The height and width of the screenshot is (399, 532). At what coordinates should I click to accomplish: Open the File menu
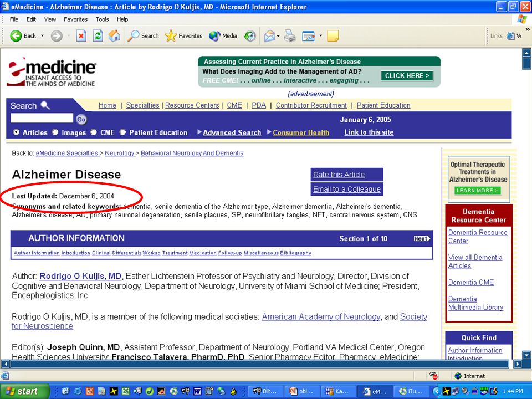coord(14,19)
